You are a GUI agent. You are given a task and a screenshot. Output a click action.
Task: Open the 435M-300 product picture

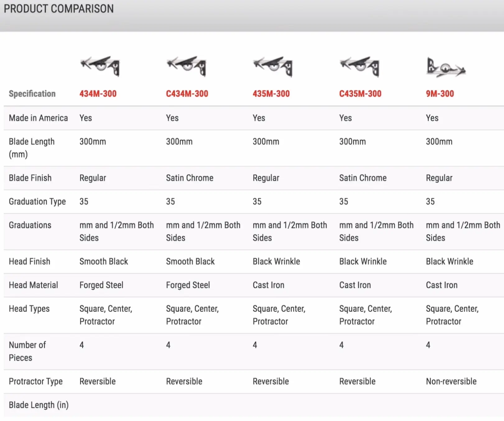click(x=273, y=66)
